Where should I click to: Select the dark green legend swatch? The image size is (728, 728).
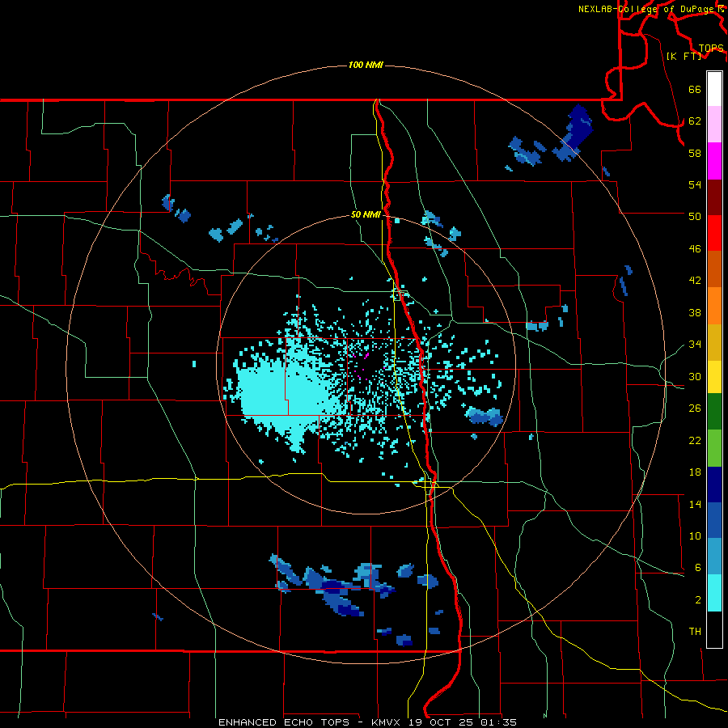(714, 412)
